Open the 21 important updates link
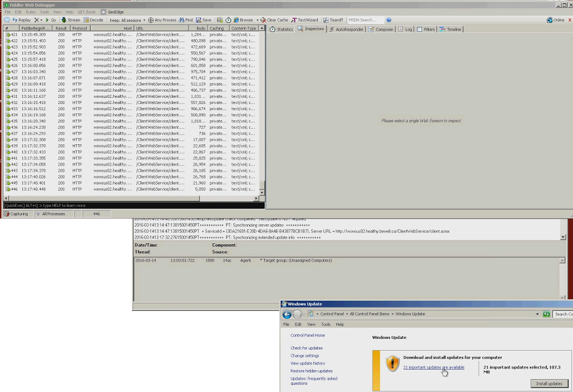This screenshot has height=392, width=573. tap(434, 367)
